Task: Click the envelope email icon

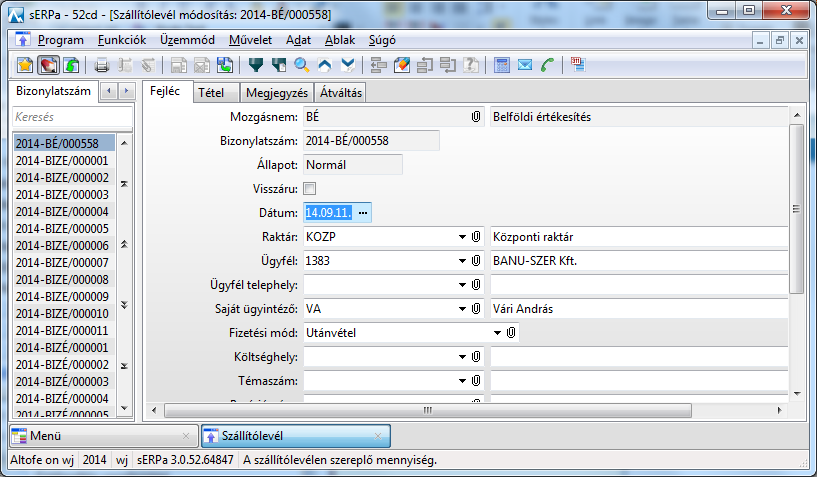Action: [525, 66]
